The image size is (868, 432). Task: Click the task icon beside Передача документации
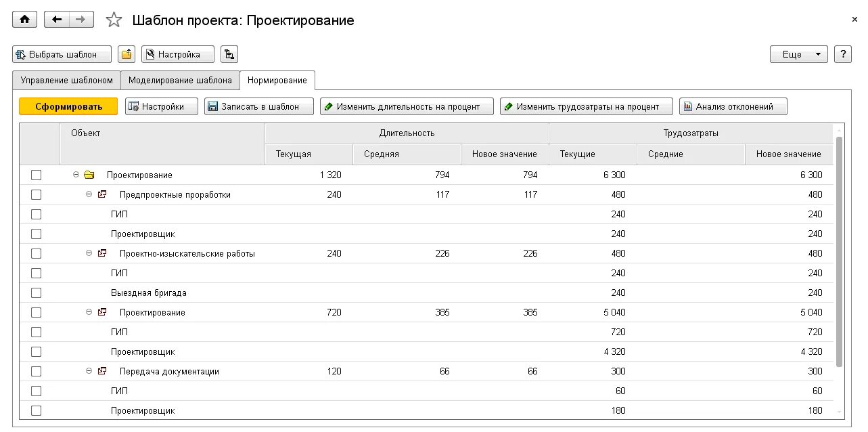coord(102,371)
